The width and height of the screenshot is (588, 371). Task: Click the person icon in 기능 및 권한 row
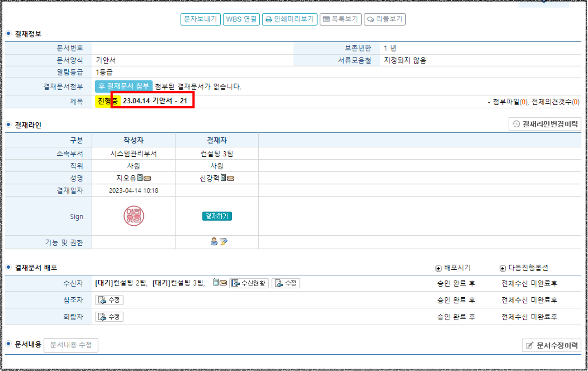(x=214, y=242)
